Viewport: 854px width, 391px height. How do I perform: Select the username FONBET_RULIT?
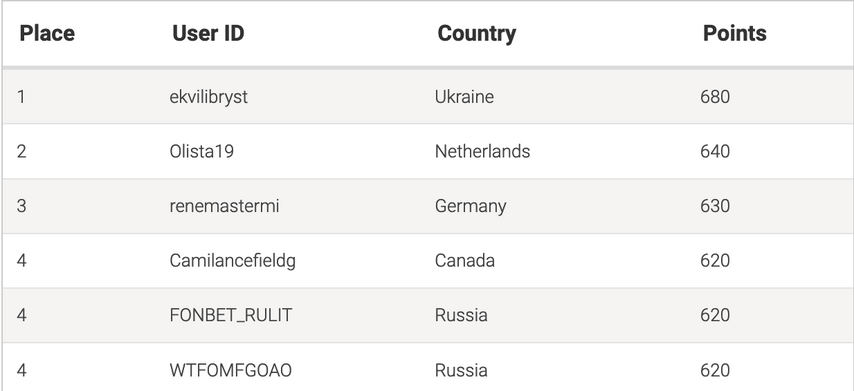pyautogui.click(x=231, y=315)
